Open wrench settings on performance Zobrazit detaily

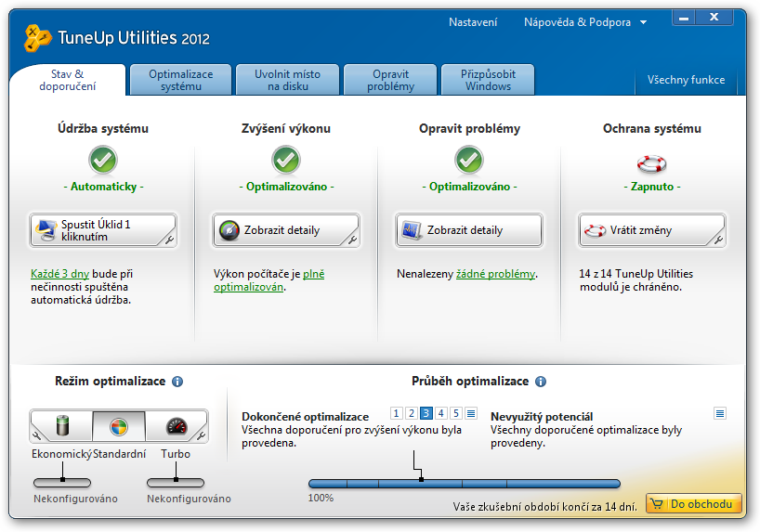(352, 240)
